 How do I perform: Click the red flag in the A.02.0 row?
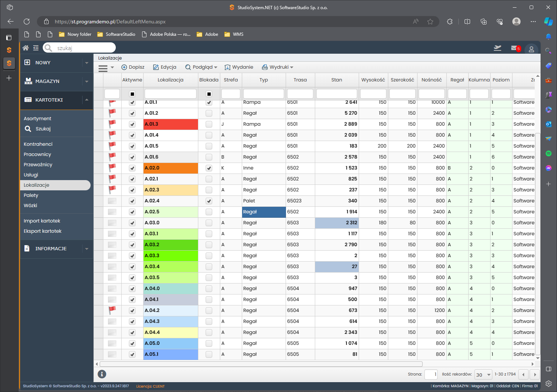(x=112, y=168)
